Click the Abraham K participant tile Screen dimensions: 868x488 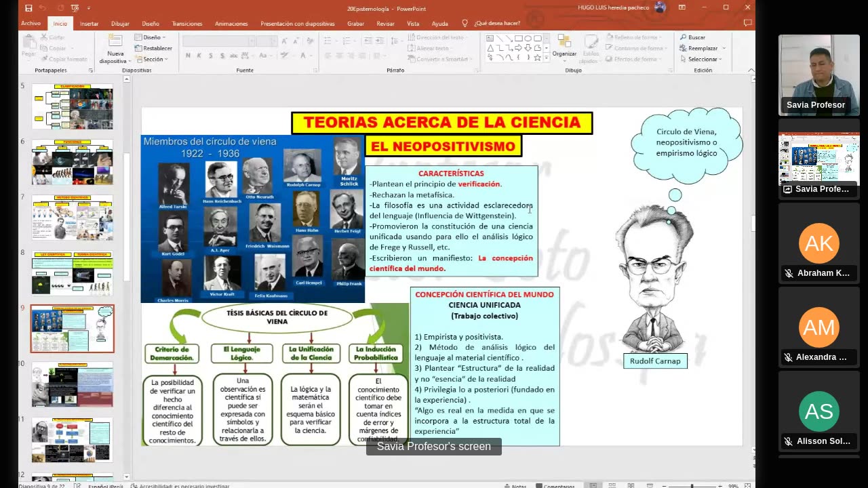818,242
